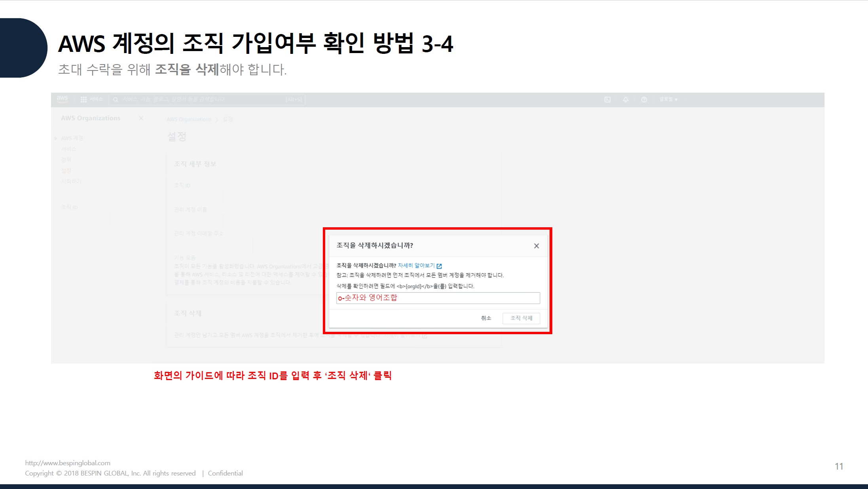This screenshot has height=489, width=868.
Task: Click the AWS Organizations breadcrumb link
Action: (x=189, y=119)
